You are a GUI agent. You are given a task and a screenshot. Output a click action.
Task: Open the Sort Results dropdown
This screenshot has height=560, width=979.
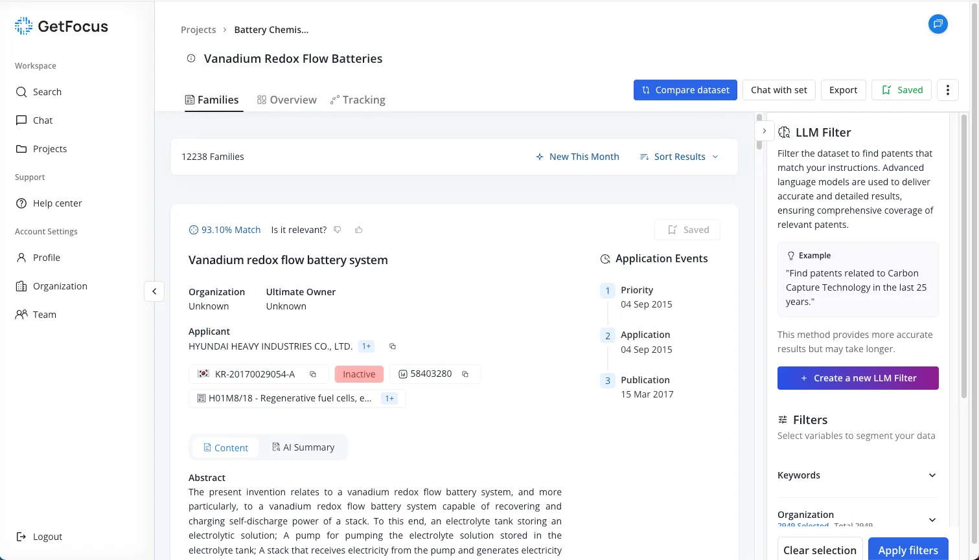[679, 157]
